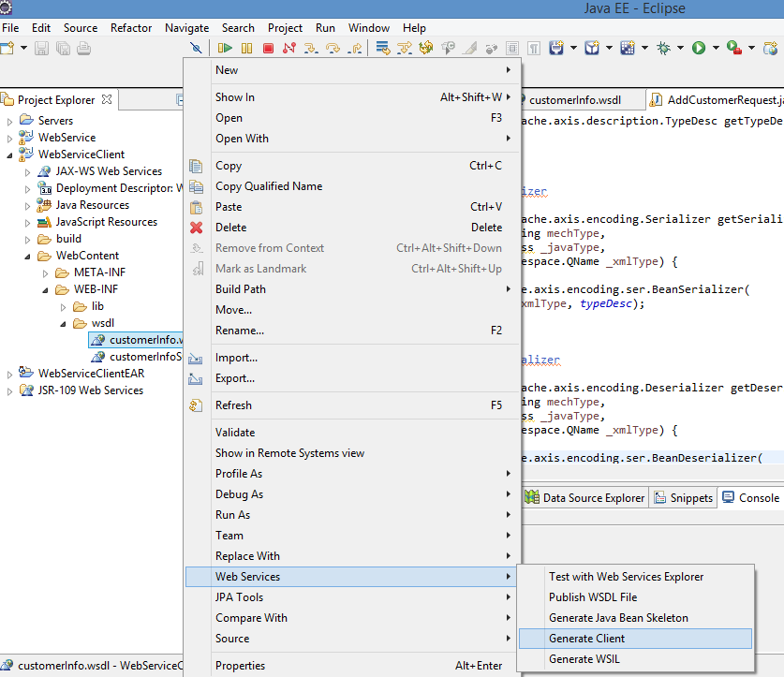This screenshot has height=677, width=784.
Task: Close the Project Explorer view
Action: 107,99
